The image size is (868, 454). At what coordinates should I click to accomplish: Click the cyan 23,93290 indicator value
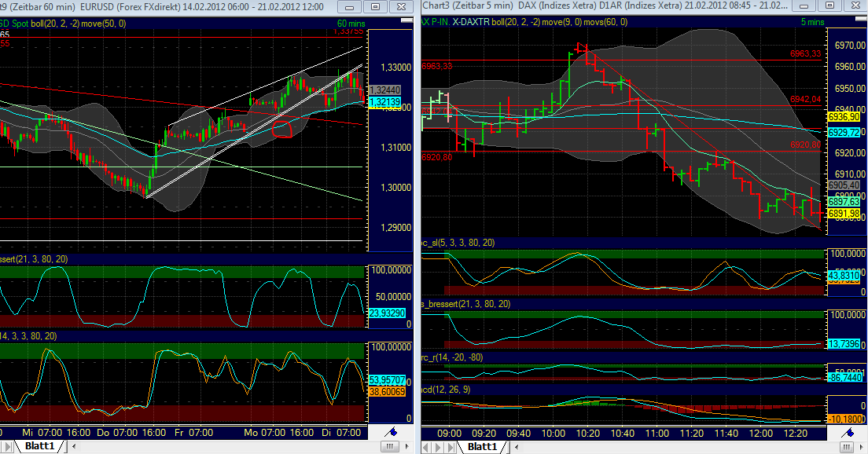point(387,313)
